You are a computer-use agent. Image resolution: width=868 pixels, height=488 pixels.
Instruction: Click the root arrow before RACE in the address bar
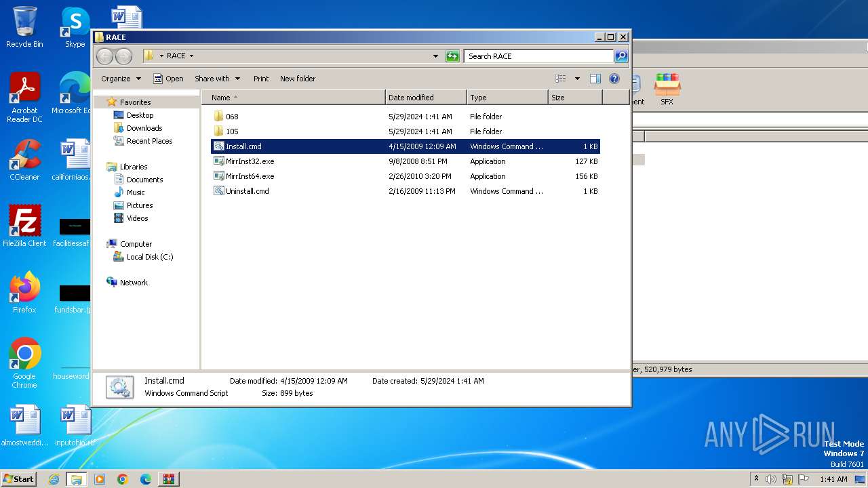pos(161,56)
